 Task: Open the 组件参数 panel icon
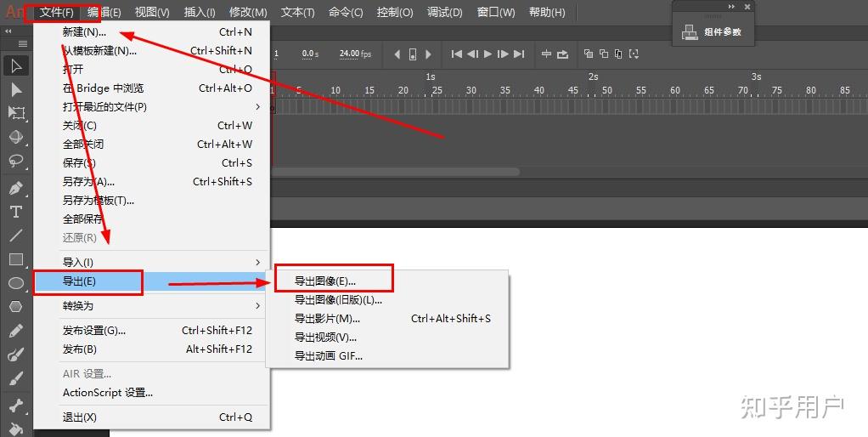(690, 32)
